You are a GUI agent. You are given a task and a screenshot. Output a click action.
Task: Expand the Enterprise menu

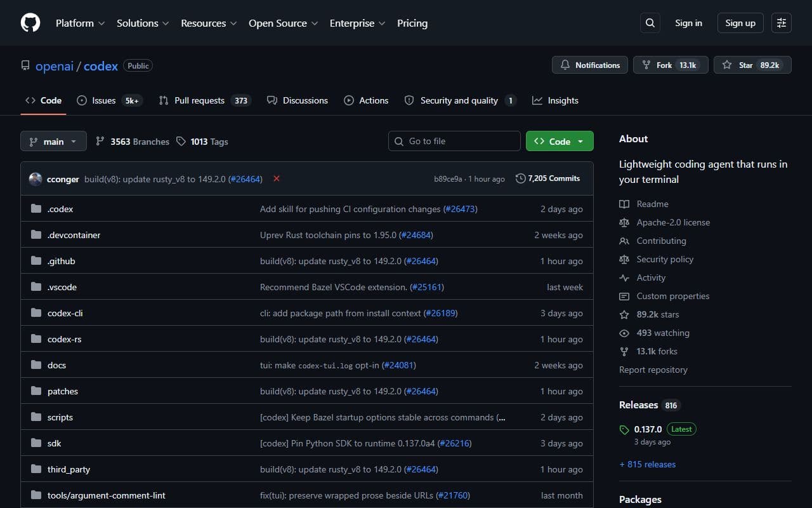357,23
